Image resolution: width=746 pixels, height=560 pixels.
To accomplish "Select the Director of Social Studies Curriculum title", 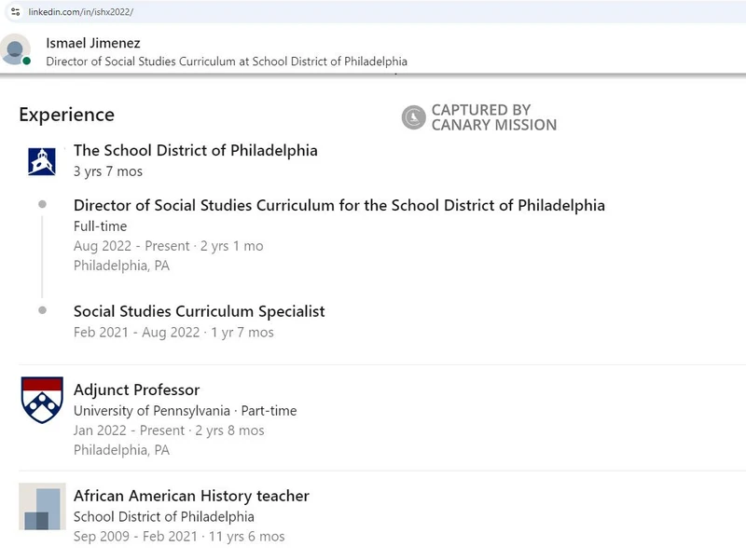I will point(338,205).
